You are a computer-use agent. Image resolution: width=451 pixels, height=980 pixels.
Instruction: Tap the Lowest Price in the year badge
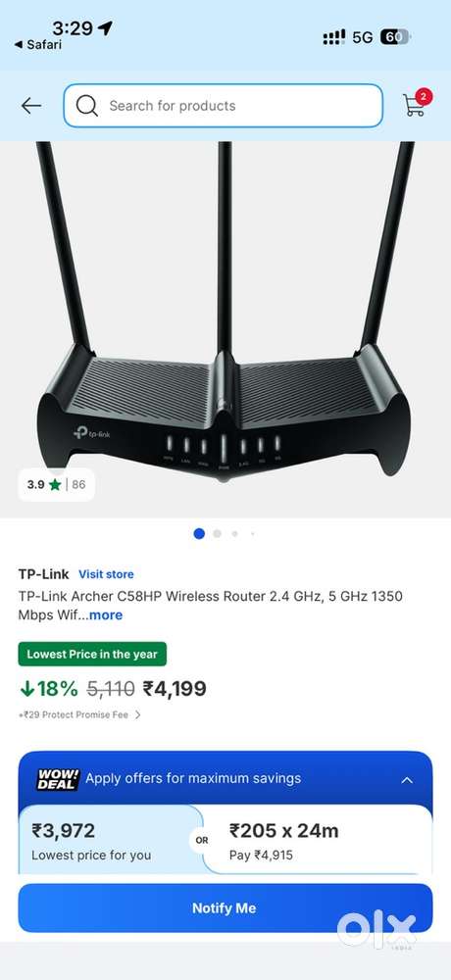[x=92, y=655]
